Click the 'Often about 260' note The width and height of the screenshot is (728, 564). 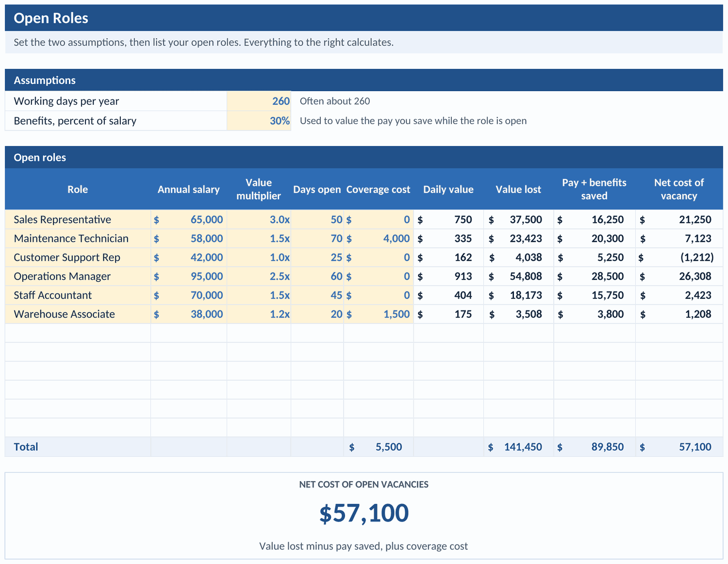click(x=335, y=101)
